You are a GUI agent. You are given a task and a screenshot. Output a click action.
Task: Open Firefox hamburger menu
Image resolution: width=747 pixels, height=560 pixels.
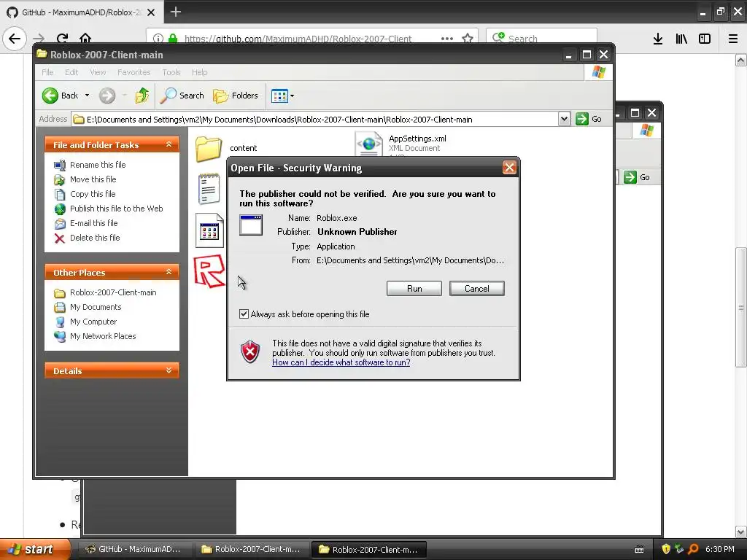click(732, 39)
